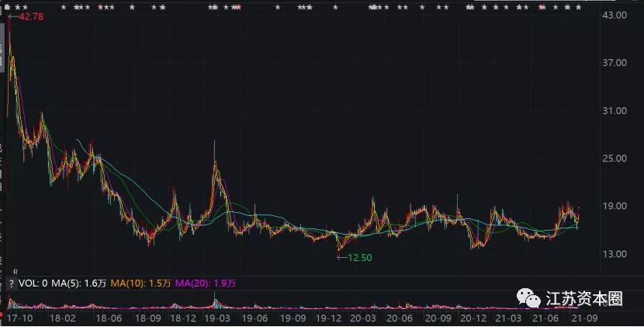Click the 31.00 price axis label
This screenshot has width=644, height=327.
tap(615, 110)
